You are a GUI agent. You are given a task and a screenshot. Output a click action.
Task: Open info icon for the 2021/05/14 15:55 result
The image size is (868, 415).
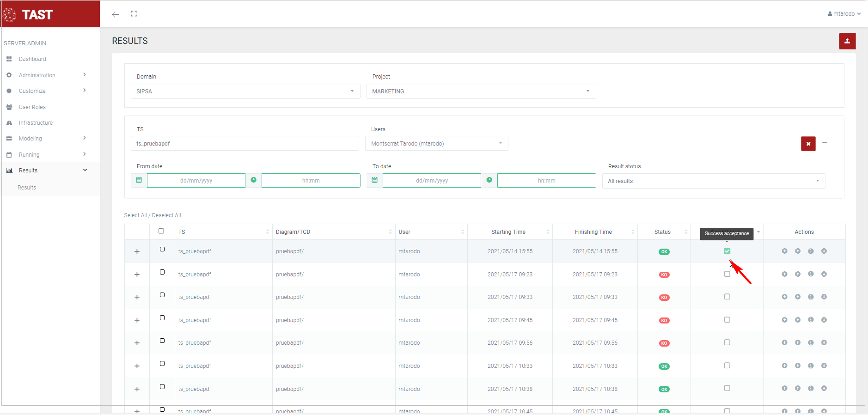[811, 251]
